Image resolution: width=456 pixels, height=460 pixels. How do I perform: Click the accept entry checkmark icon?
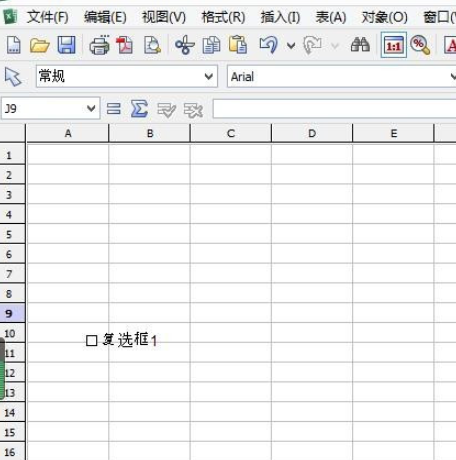pyautogui.click(x=166, y=109)
